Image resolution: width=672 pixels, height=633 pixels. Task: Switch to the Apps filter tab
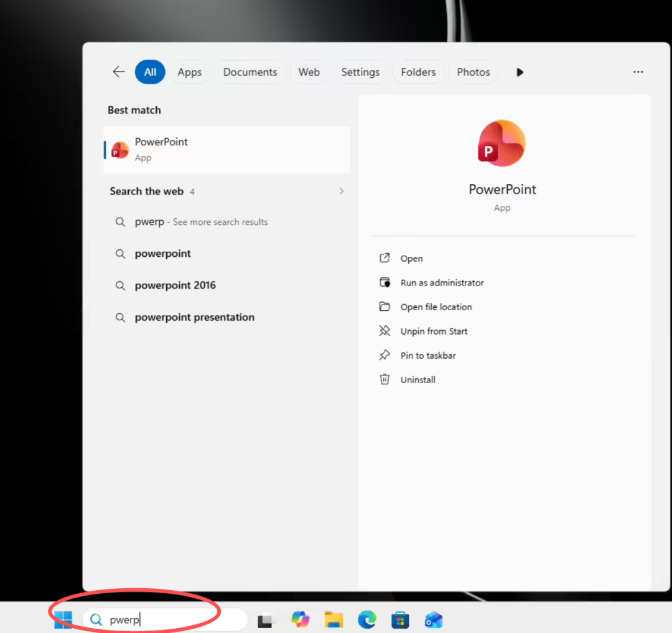coord(189,72)
